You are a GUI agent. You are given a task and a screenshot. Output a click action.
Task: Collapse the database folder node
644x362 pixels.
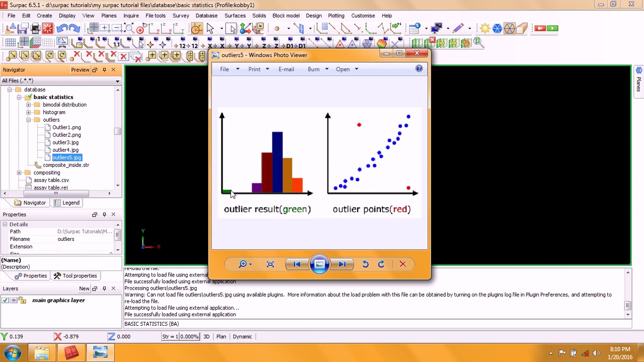[x=10, y=89]
